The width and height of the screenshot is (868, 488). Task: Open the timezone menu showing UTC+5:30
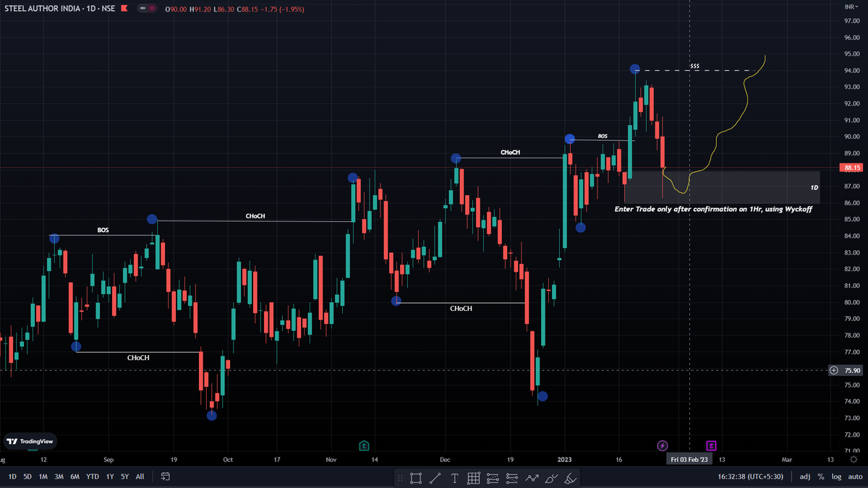click(x=752, y=476)
